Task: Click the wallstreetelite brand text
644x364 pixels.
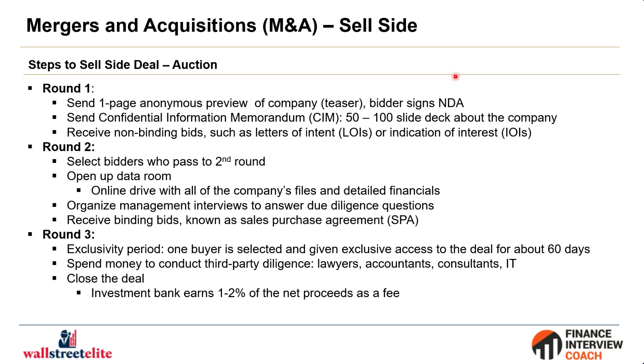Action: pyautogui.click(x=68, y=353)
